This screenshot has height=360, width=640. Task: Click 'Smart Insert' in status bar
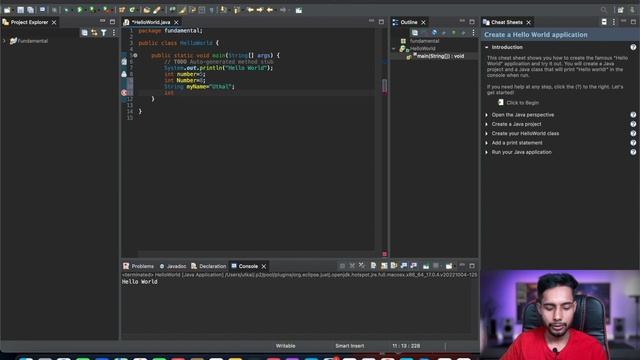coord(349,346)
